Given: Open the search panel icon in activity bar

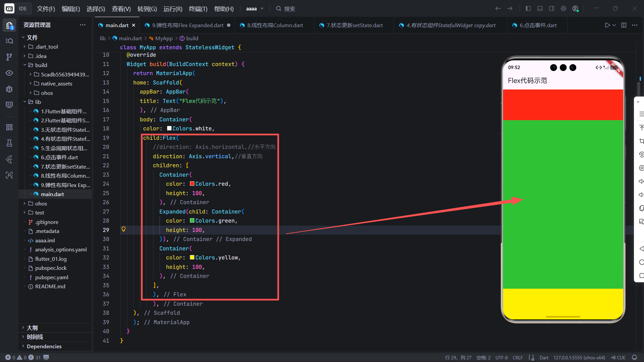Looking at the screenshot, I should (x=9, y=41).
